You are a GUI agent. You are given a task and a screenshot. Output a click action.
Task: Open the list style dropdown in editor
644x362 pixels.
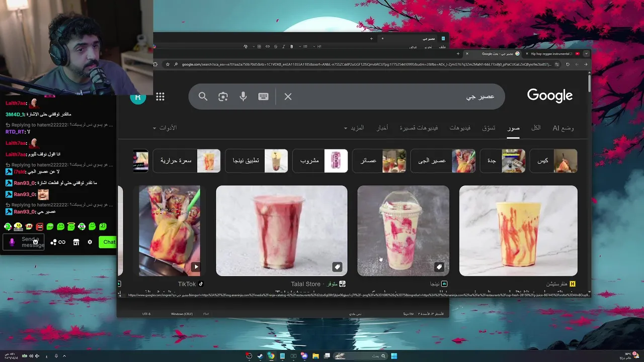pos(303,46)
